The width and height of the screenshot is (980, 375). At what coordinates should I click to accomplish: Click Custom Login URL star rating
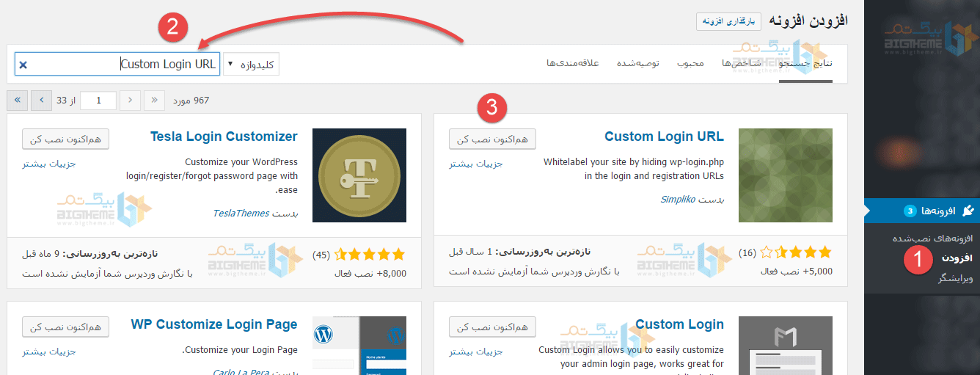pos(797,252)
